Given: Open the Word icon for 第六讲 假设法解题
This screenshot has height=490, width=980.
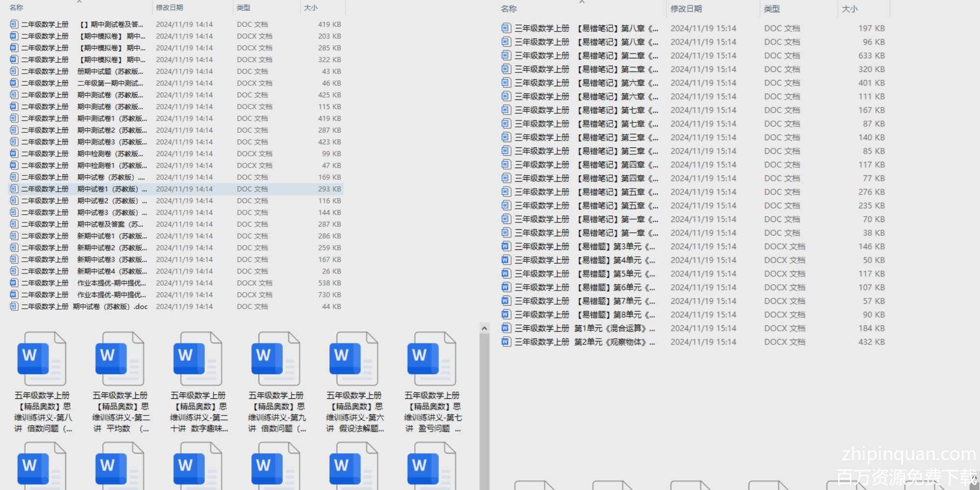Looking at the screenshot, I should (353, 359).
